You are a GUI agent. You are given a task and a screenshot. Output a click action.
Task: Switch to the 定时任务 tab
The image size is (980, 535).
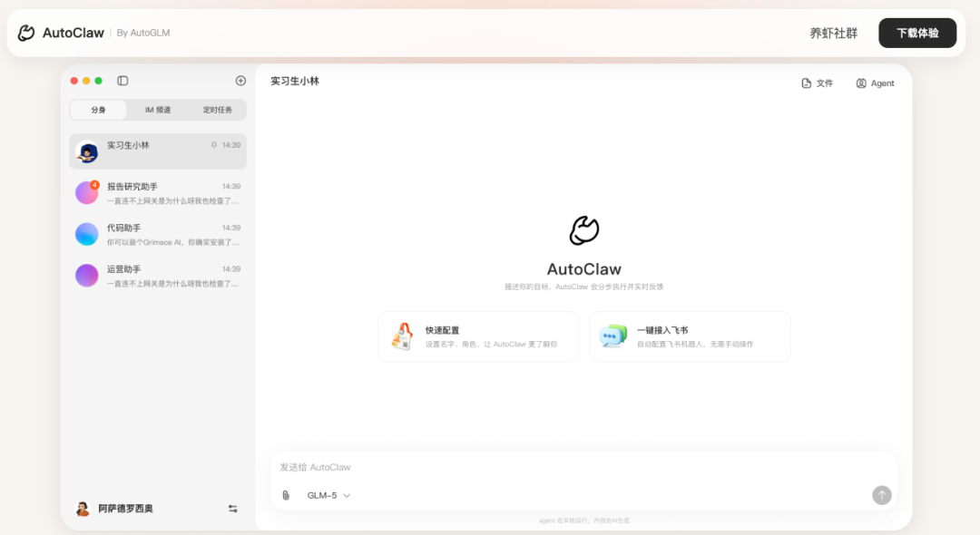click(218, 109)
